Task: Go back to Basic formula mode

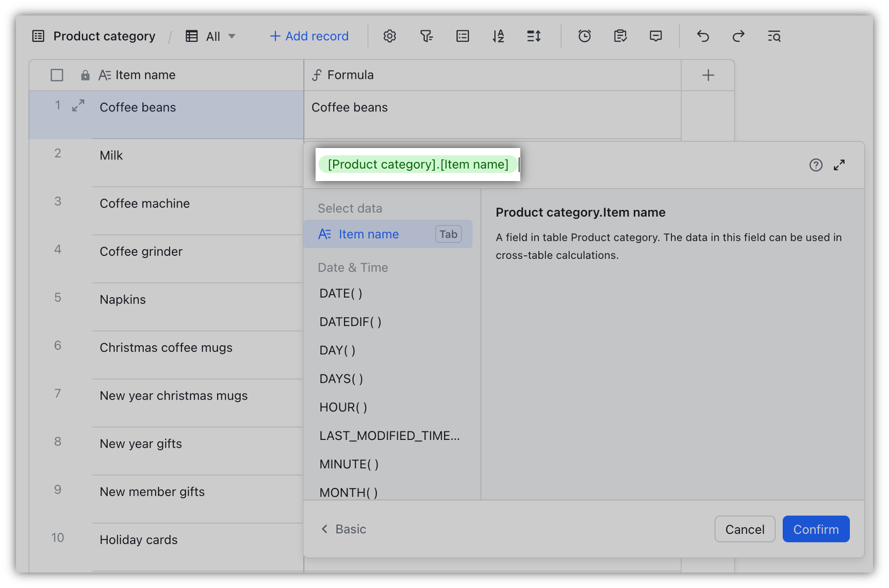Action: [343, 529]
